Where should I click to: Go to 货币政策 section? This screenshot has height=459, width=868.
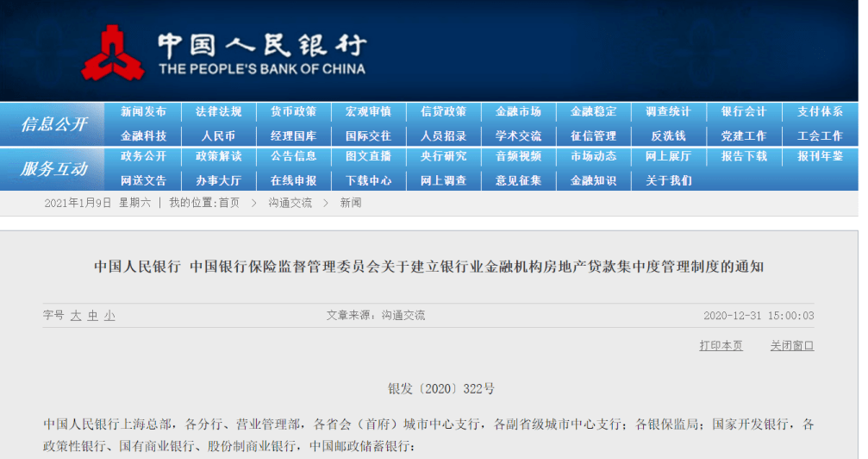293,111
